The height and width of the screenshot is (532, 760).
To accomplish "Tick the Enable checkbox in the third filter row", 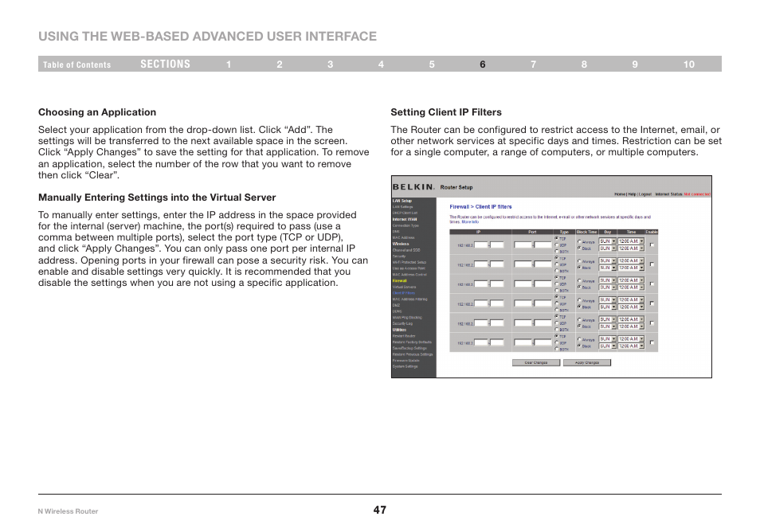I will click(652, 284).
